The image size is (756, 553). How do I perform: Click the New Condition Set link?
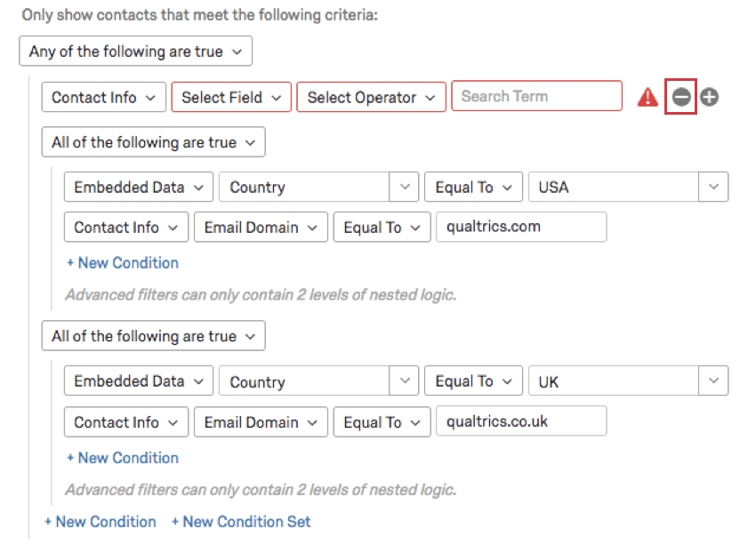[241, 522]
